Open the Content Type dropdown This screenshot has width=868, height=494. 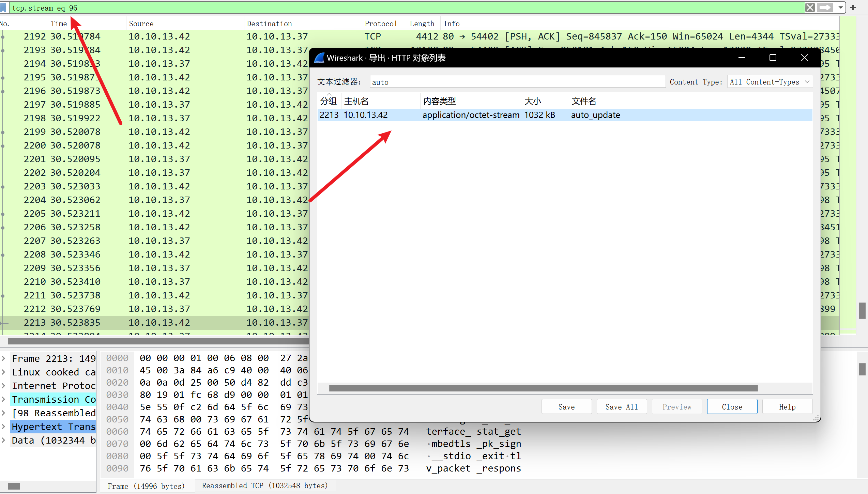point(770,82)
